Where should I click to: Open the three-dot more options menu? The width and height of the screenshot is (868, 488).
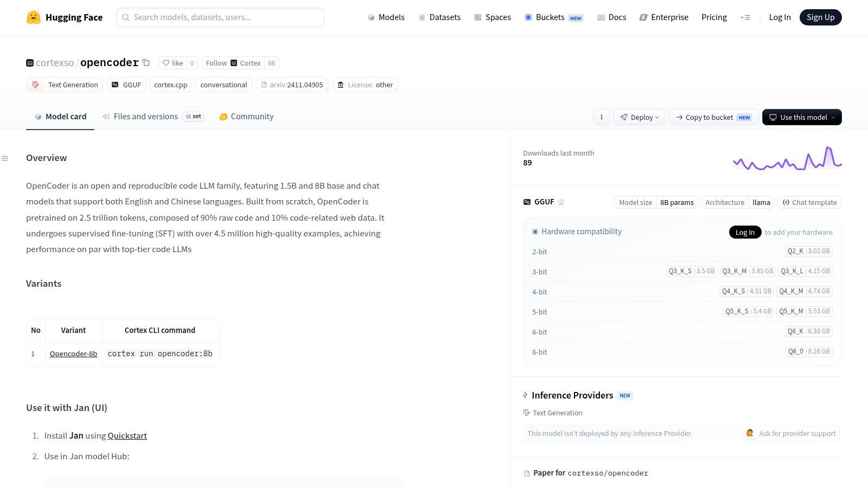(601, 117)
